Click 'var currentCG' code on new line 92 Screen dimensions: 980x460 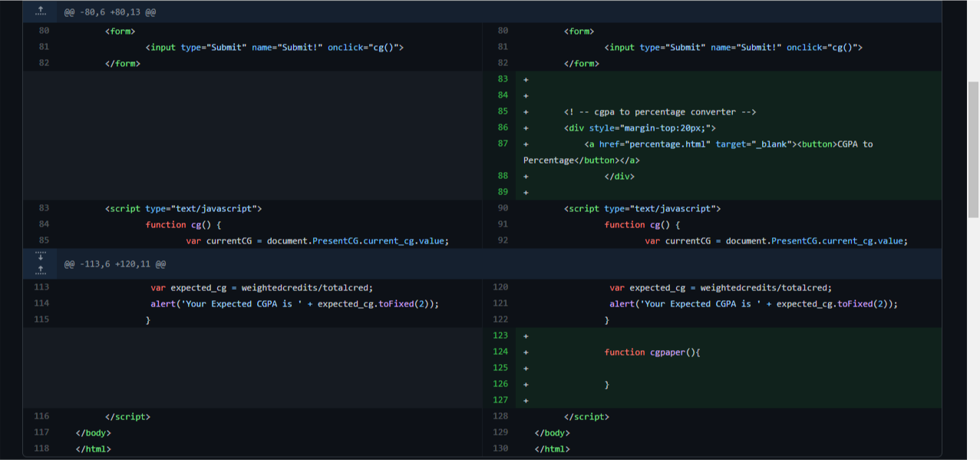click(776, 240)
